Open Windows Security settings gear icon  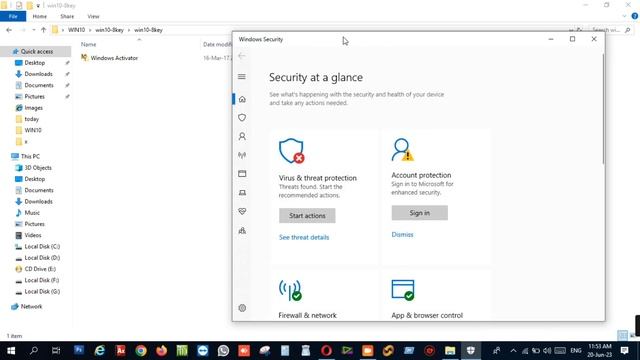[x=242, y=308]
